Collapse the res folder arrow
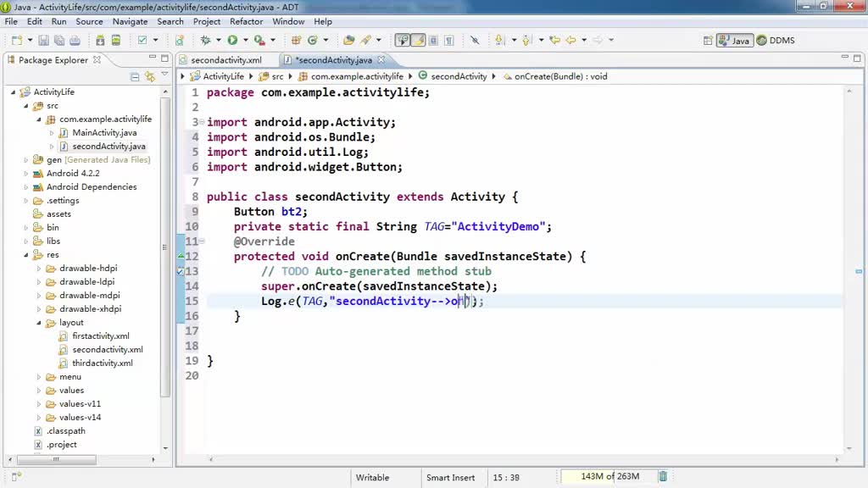 25,255
